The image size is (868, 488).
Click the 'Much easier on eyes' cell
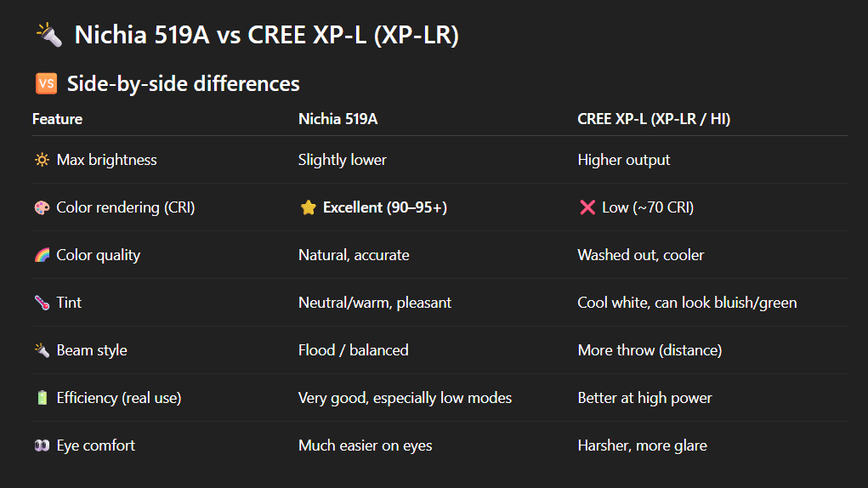(x=365, y=445)
